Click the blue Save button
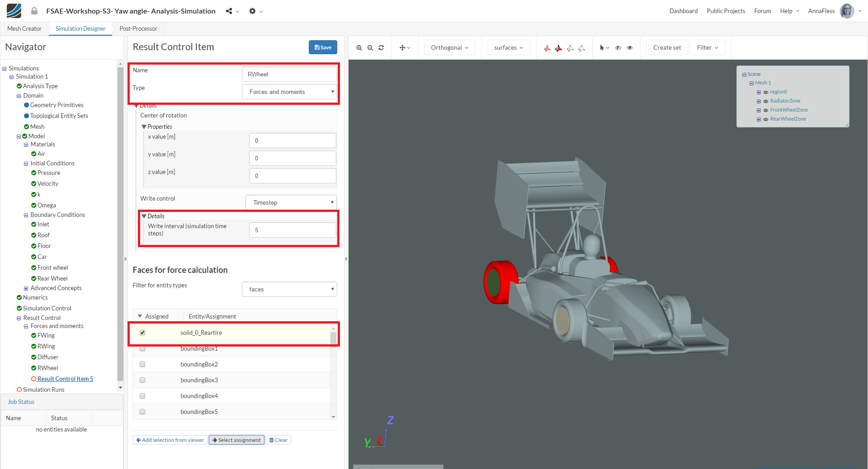This screenshot has width=868, height=469. tap(323, 47)
